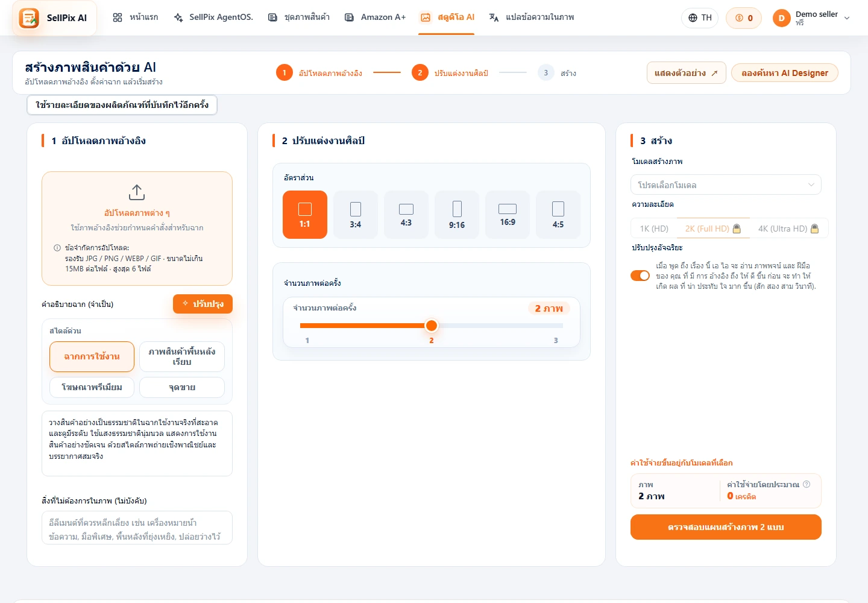Screen dimensions: 868x603
Task: Select the 4:3 aspect ratio
Action: coord(406,215)
